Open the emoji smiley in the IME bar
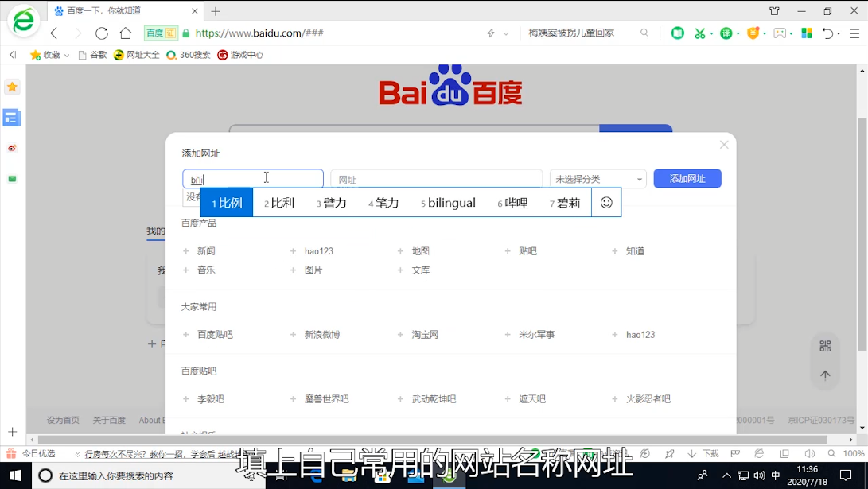 (606, 203)
